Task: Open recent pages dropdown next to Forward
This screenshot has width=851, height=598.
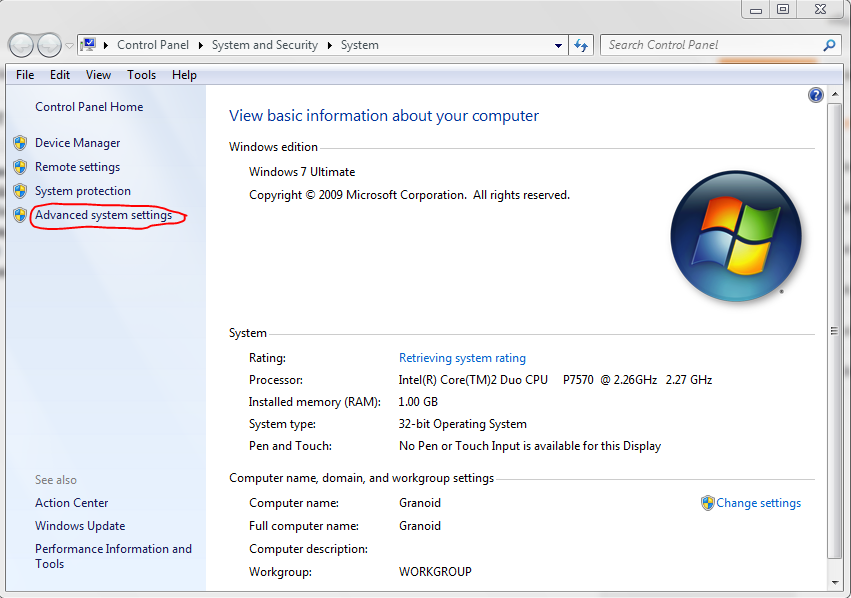Action: pyautogui.click(x=69, y=46)
